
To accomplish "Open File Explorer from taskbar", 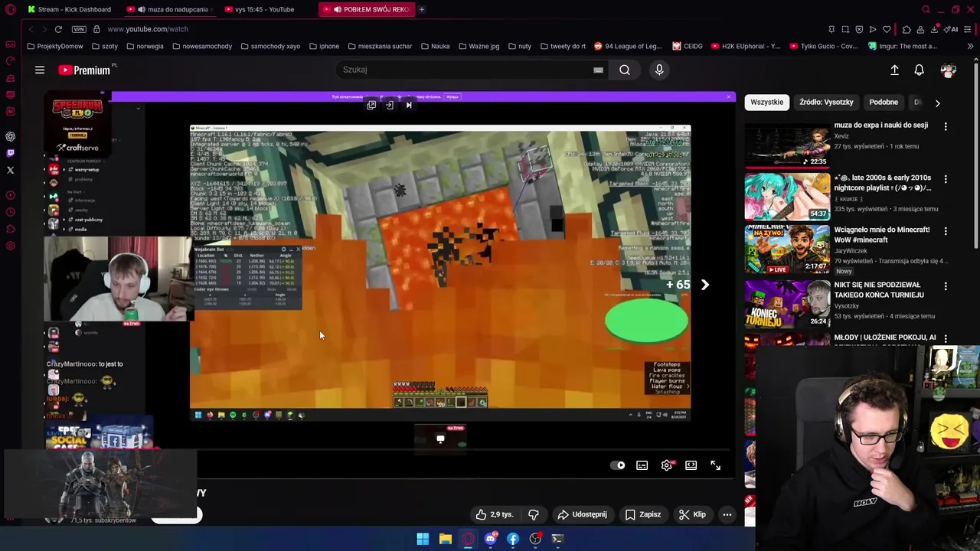I will [445, 539].
